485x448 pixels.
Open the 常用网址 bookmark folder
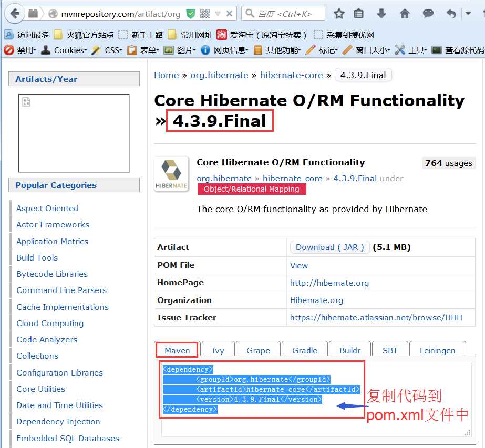click(x=190, y=35)
